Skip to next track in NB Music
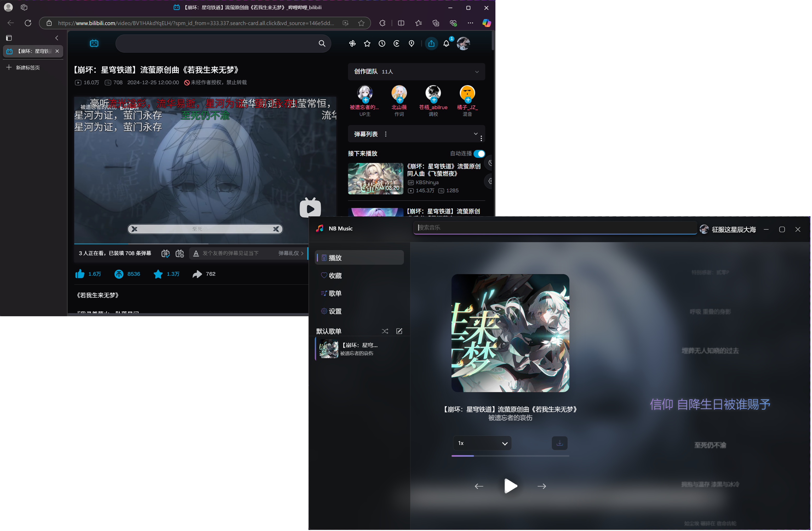The image size is (812, 531). tap(542, 487)
